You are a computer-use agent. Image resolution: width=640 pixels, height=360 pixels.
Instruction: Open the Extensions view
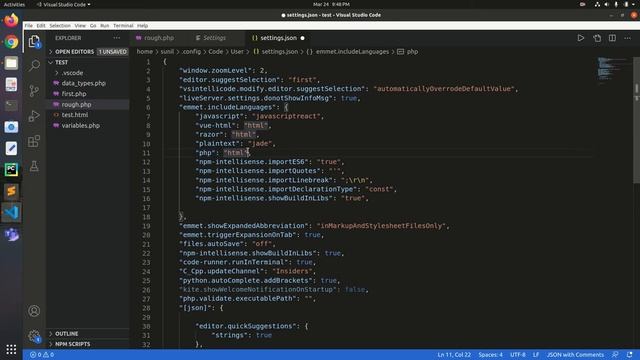(x=34, y=141)
